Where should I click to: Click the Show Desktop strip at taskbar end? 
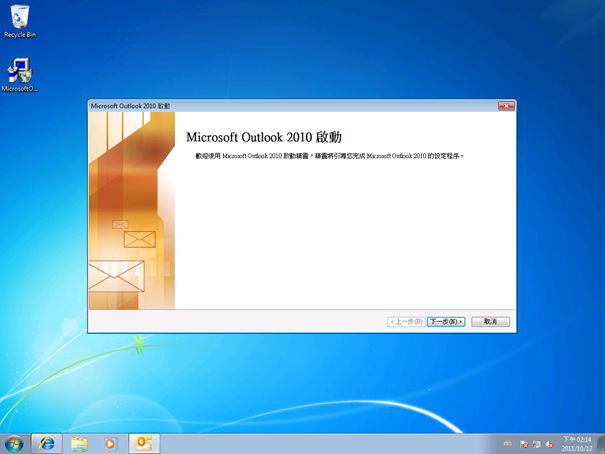click(601, 444)
